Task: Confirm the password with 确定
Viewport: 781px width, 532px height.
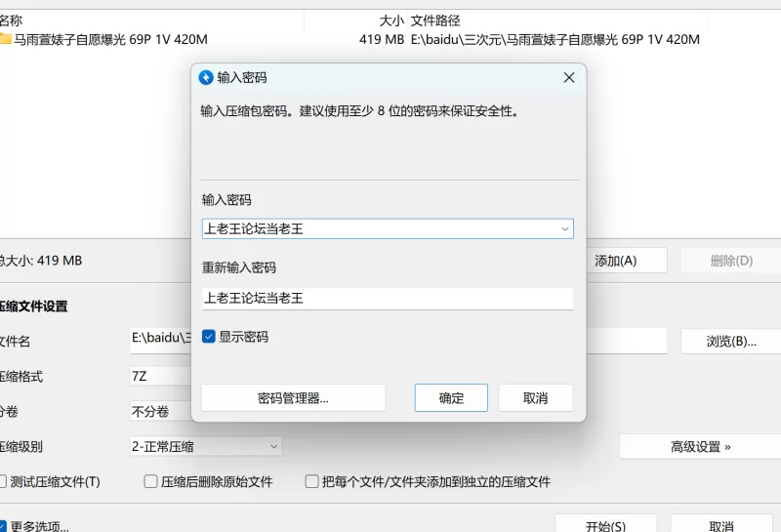Action: pyautogui.click(x=451, y=398)
